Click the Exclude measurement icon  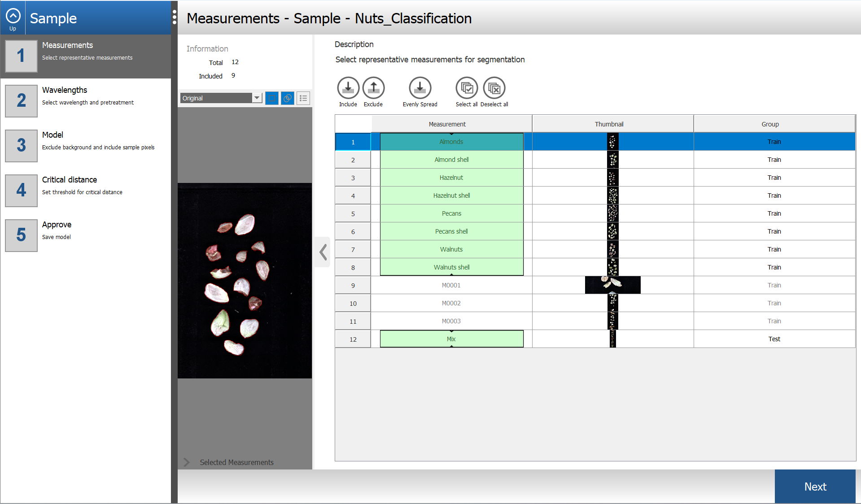coord(373,88)
